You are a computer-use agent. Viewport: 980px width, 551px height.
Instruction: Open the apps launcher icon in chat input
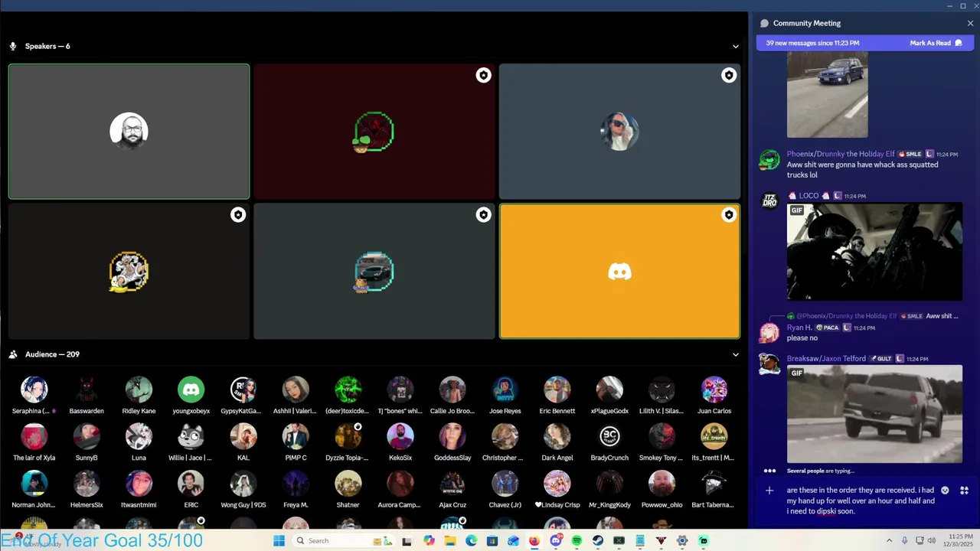coord(965,491)
